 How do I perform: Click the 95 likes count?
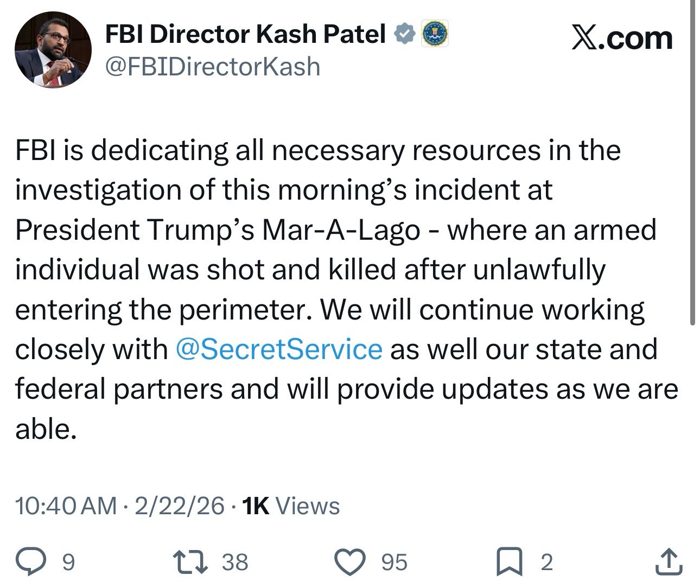(394, 563)
